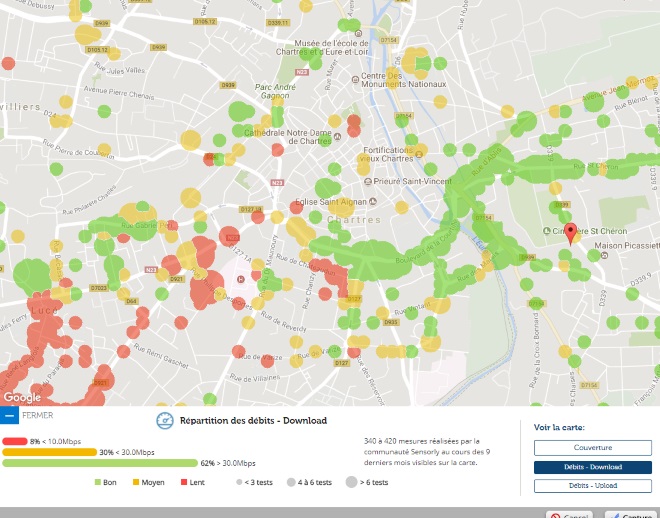This screenshot has width=660, height=518.
Task: Click the red Lent legend swatch
Action: tap(184, 482)
